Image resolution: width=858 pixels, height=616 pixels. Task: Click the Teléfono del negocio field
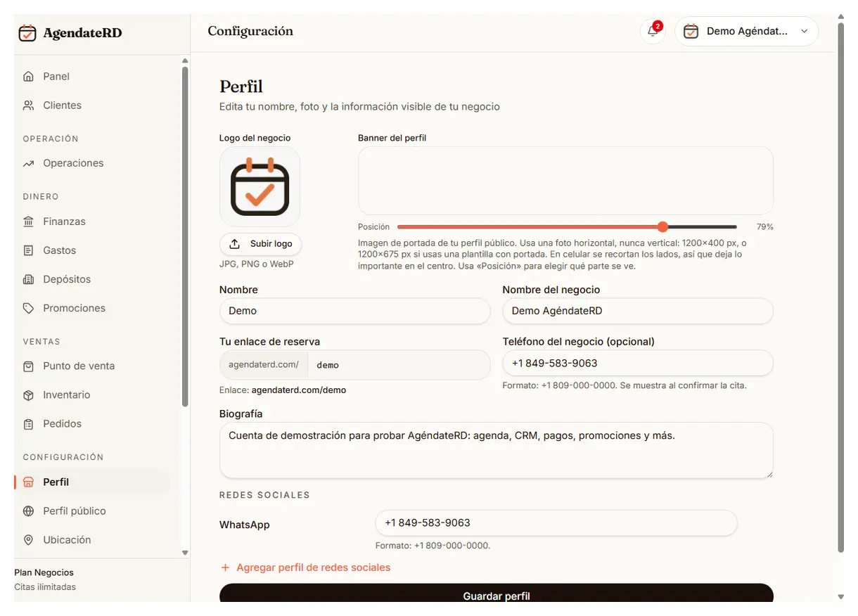pos(638,364)
